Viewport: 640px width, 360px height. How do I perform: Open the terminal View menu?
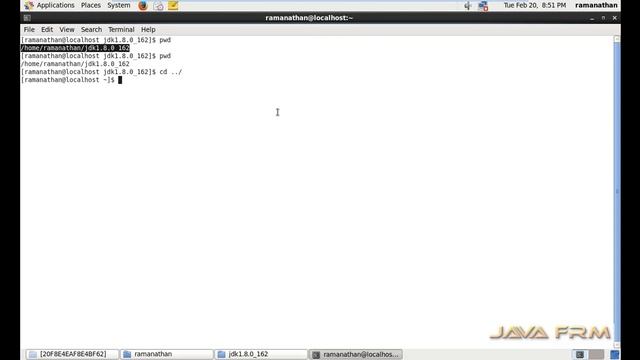click(x=67, y=30)
